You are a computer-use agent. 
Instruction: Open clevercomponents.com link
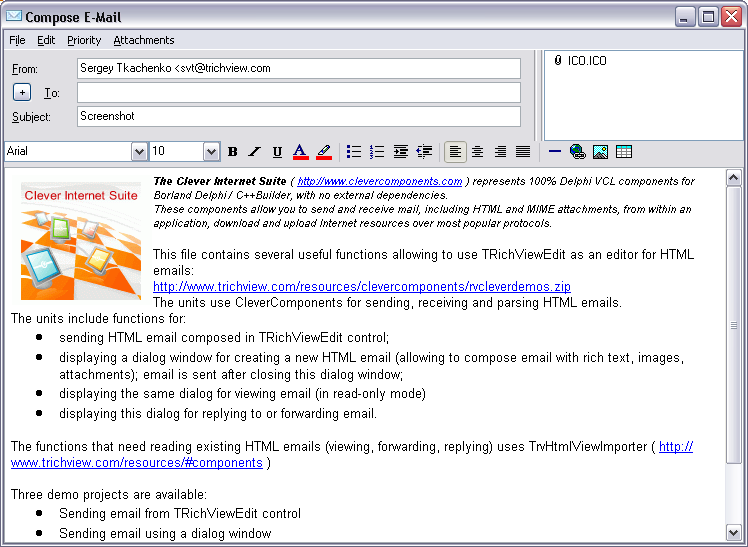(380, 181)
